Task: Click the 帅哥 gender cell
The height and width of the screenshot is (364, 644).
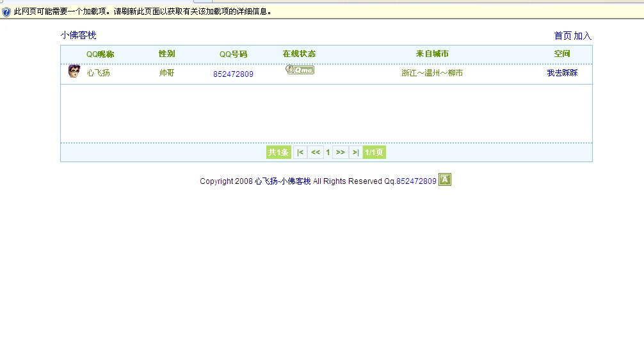Action: [x=166, y=73]
